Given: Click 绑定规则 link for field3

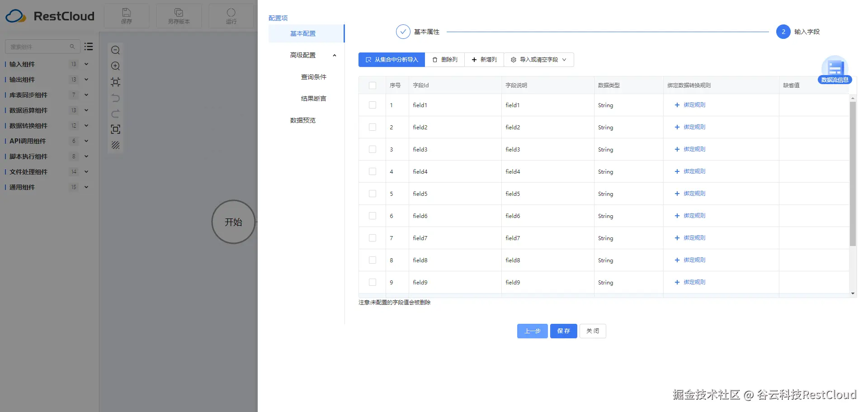Looking at the screenshot, I should point(694,149).
